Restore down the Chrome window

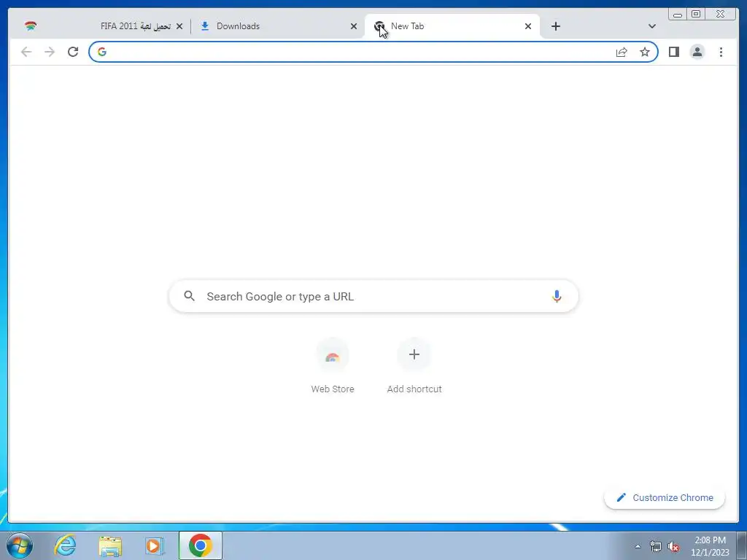(695, 15)
